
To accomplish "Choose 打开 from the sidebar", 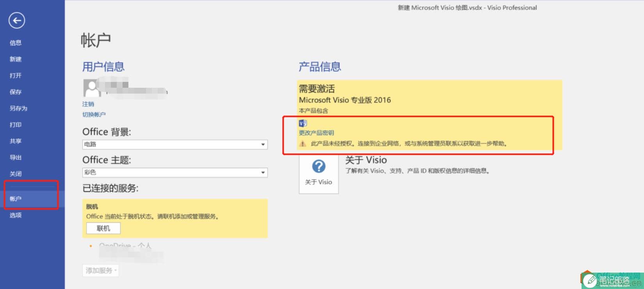I will (16, 76).
